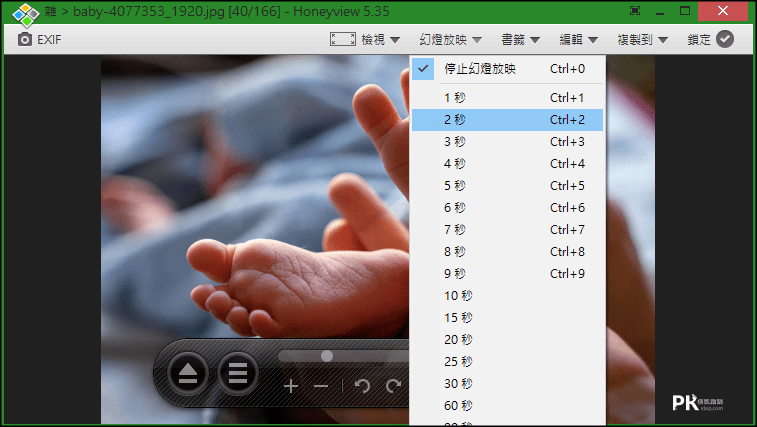Select 停止幻燈放映 menu entry
The width and height of the screenshot is (757, 427).
click(507, 69)
